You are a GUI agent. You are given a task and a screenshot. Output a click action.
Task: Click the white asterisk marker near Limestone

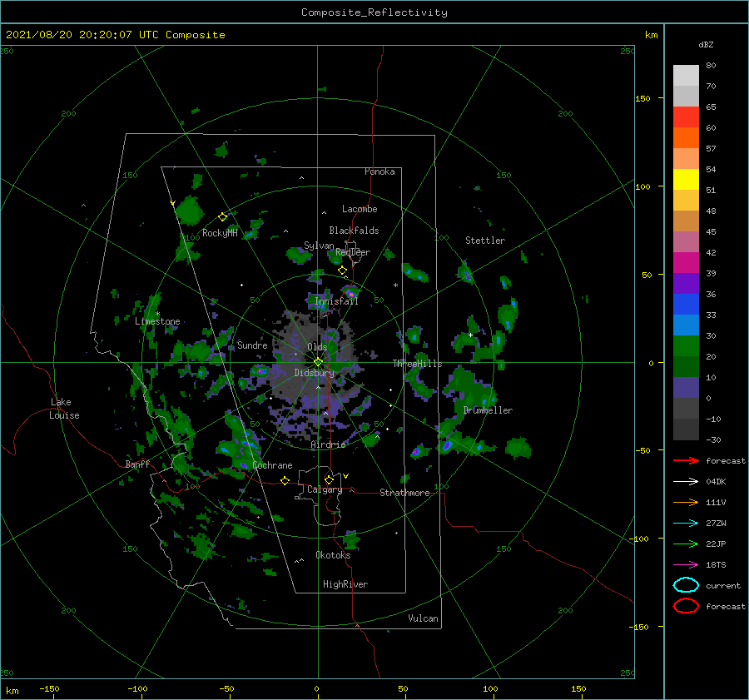click(x=157, y=314)
